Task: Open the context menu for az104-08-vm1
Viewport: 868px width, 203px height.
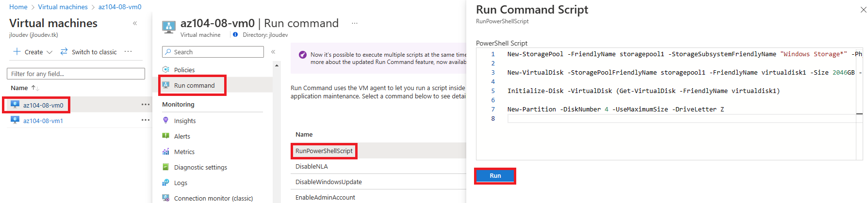Action: pos(146,120)
